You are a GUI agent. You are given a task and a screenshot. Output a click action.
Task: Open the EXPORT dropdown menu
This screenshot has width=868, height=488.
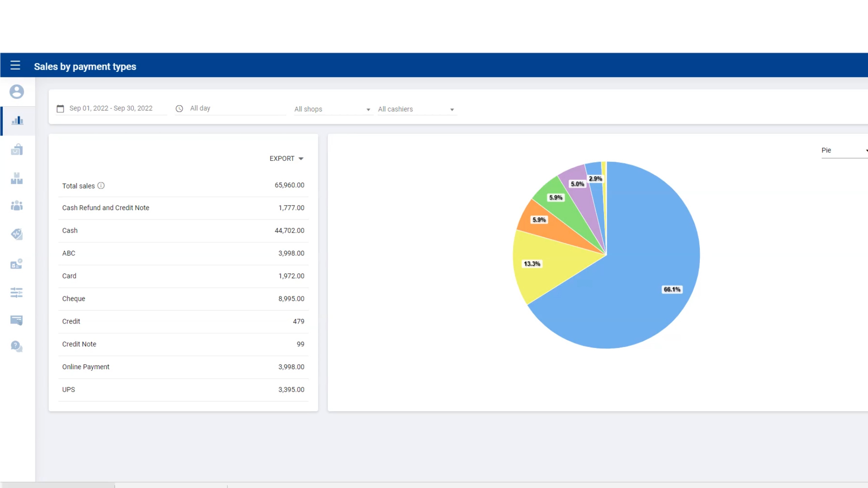tap(286, 159)
